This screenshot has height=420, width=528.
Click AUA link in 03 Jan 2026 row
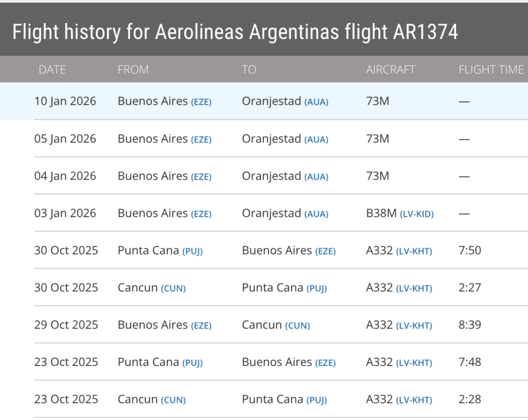click(316, 214)
